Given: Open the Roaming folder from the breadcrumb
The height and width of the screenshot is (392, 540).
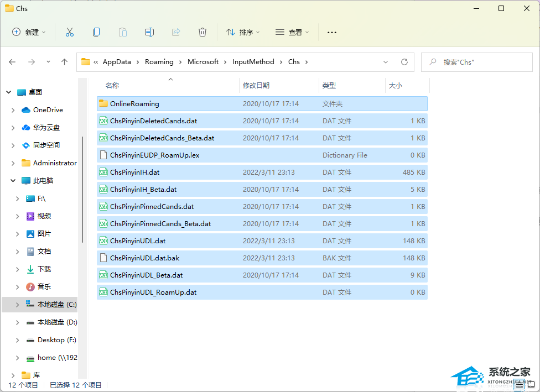Looking at the screenshot, I should click(x=159, y=62).
